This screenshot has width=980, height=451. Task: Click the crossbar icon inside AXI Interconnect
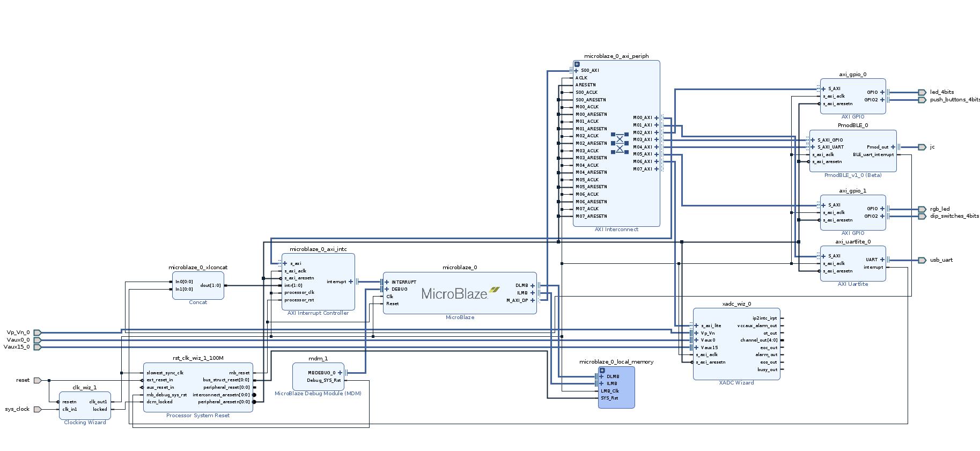pos(620,143)
